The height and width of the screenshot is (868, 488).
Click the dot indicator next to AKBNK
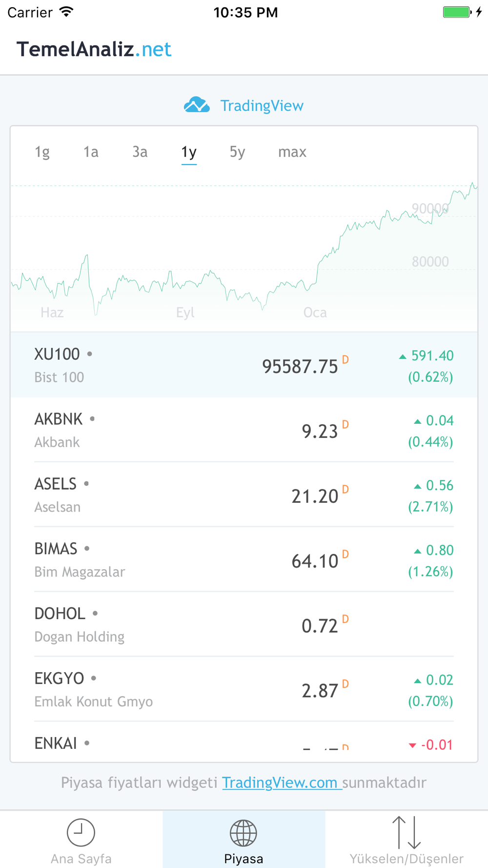tap(92, 419)
